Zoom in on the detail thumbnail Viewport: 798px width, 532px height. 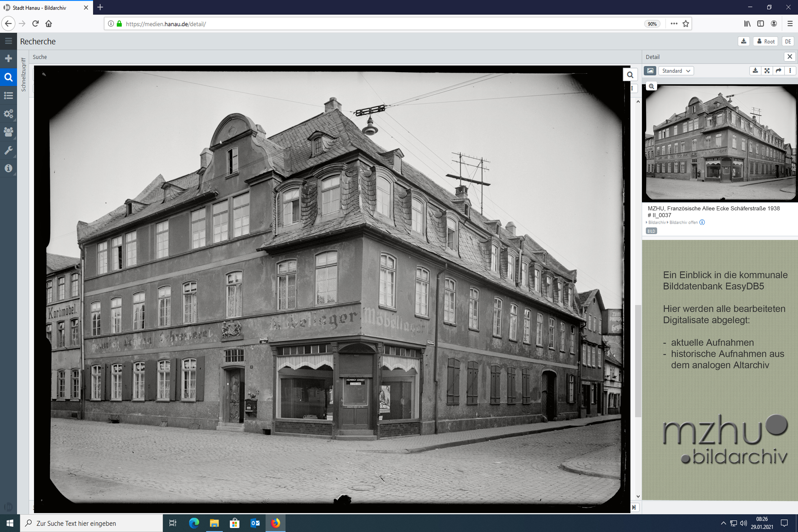(651, 86)
